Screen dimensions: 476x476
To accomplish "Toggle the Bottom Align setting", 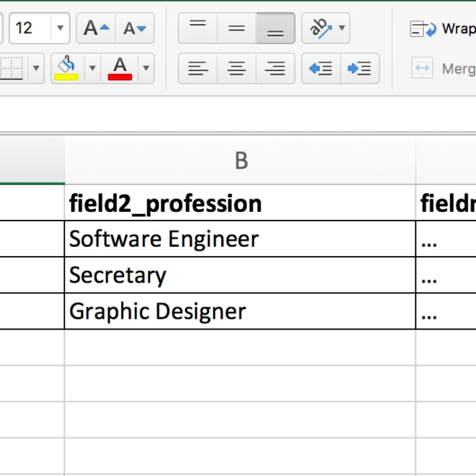I will [x=275, y=28].
